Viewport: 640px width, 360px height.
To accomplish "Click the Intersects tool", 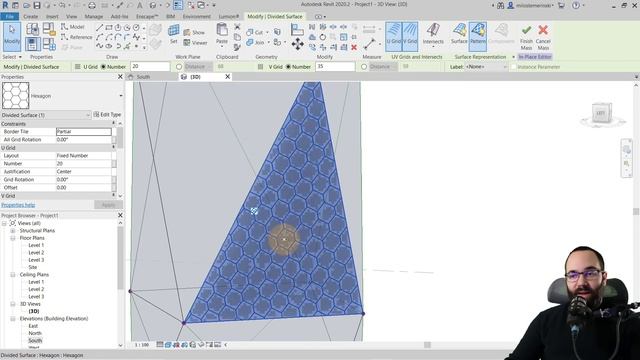I will (x=433, y=34).
